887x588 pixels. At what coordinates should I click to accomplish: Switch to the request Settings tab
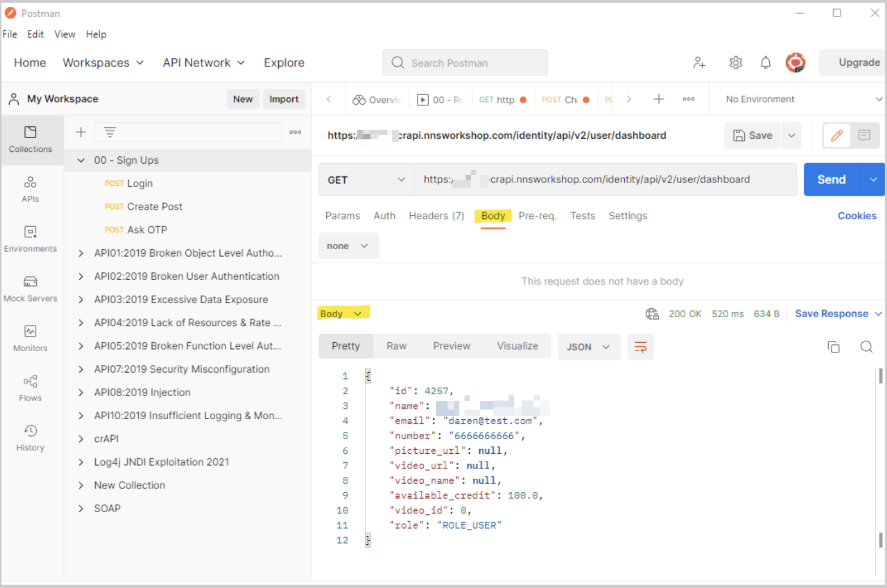[x=628, y=216]
